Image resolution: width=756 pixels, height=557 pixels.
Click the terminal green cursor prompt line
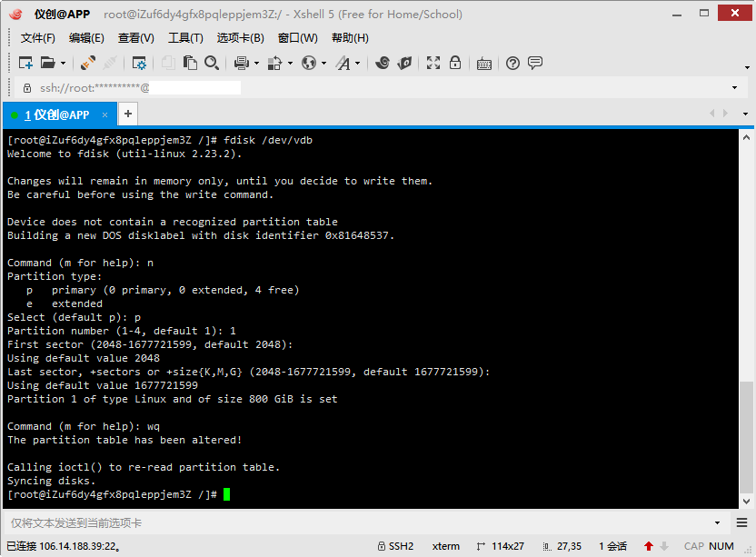119,494
